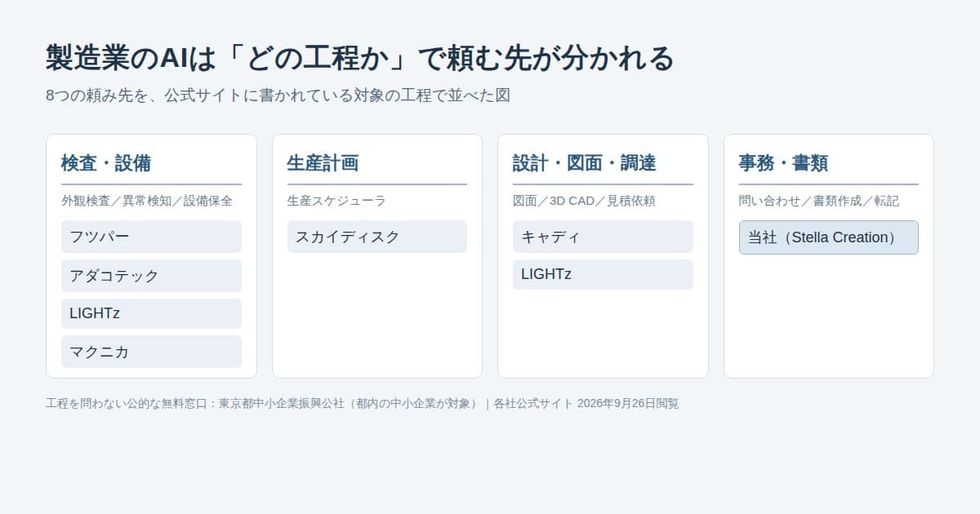Click the 問い合わせ／書類作成／転記 subtitle

819,201
